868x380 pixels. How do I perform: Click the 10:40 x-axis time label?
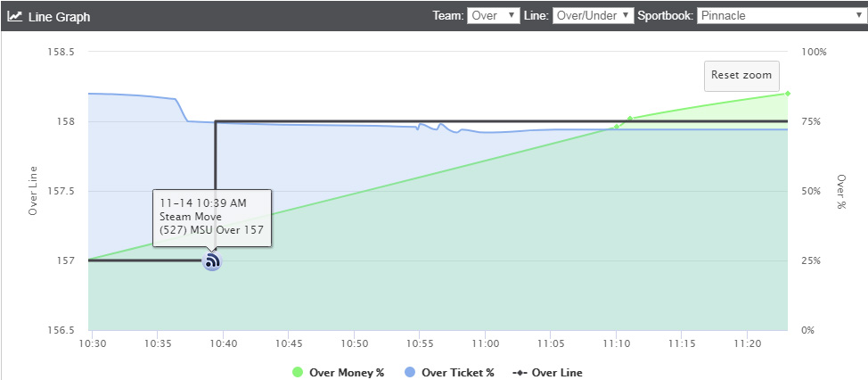pos(223,343)
